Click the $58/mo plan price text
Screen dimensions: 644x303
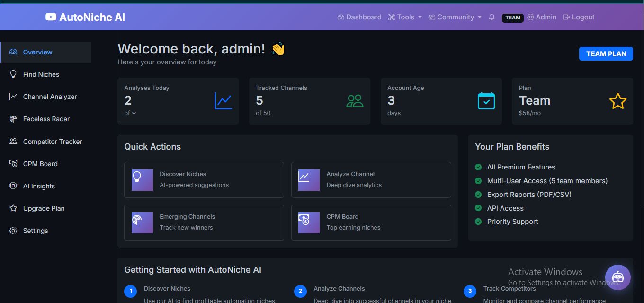pos(530,113)
